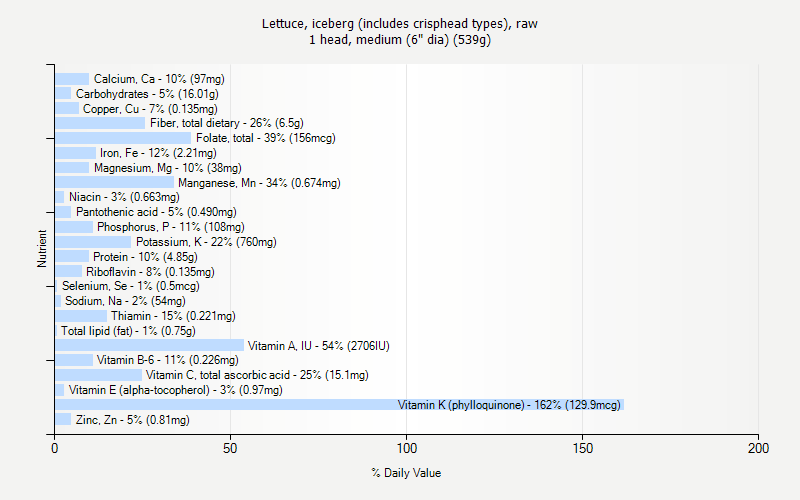Click Selenium, Se - 1% (0.5mcg) label
Screen dimensions: 800x500
coord(131,286)
